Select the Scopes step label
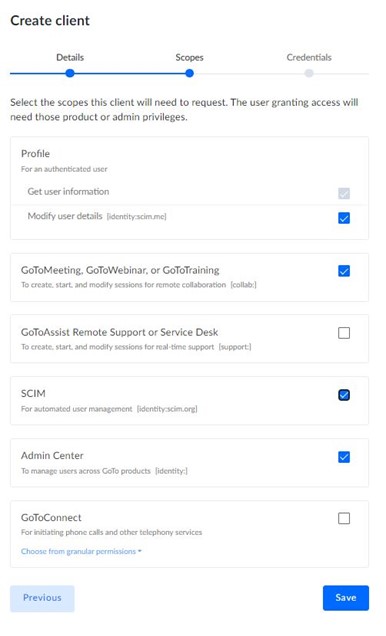Viewport: 386px width, 636px height. (x=189, y=57)
